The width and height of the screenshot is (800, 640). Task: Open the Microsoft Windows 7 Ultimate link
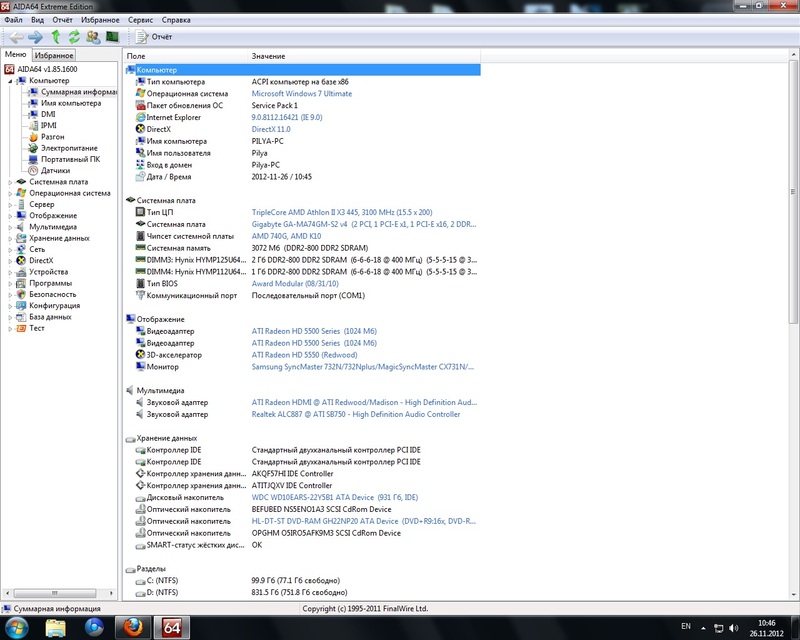point(301,93)
